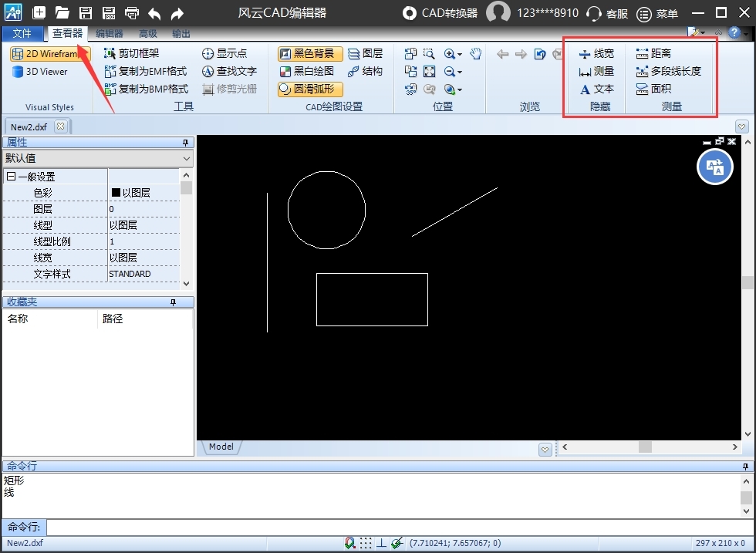Click the 色彩 color swatch value
The image size is (756, 553).
point(116,192)
